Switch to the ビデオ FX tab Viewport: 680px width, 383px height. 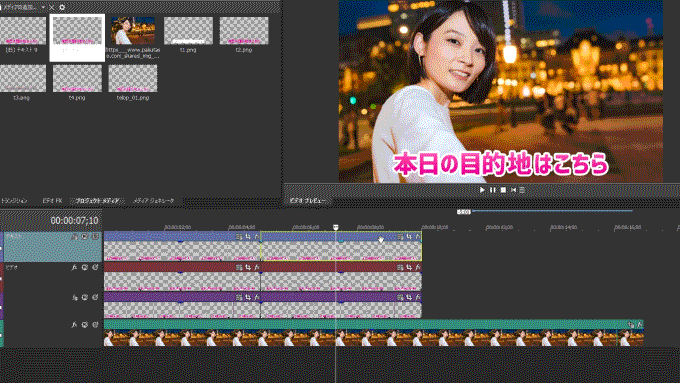coord(52,201)
